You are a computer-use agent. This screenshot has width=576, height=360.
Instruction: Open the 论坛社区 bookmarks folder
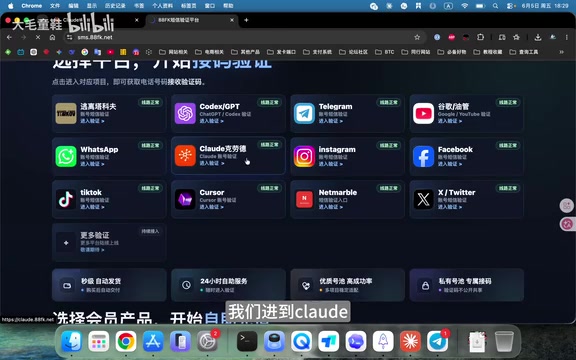pos(353,52)
